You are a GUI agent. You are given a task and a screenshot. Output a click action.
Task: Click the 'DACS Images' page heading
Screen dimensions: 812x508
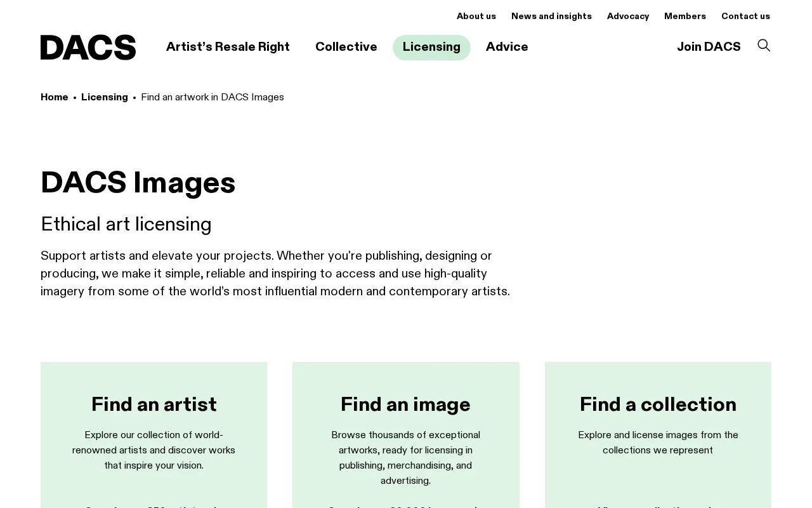point(138,184)
